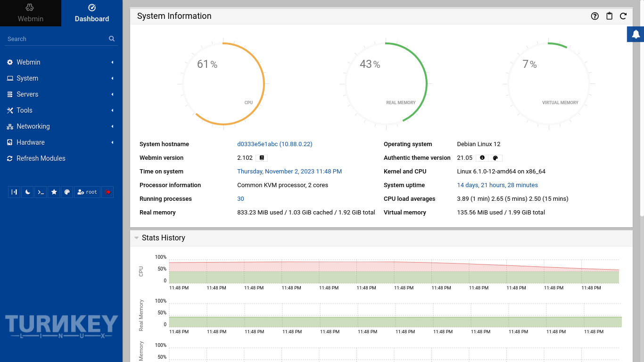Refresh system information with reload icon
This screenshot has width=644, height=362.
click(623, 16)
